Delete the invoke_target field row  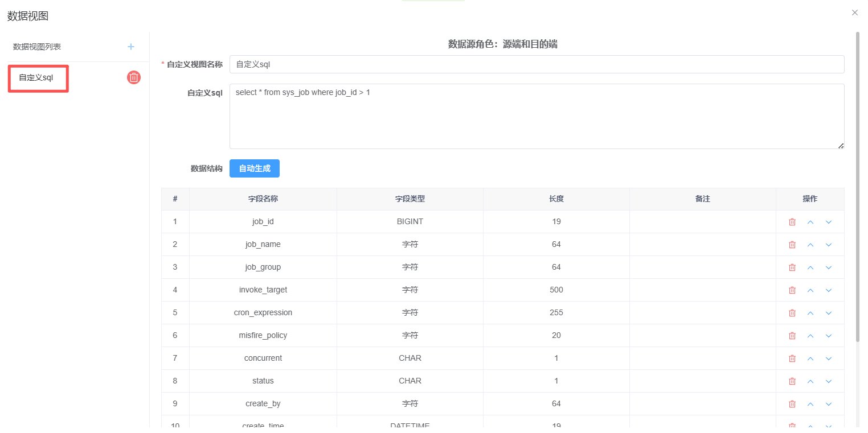click(792, 290)
